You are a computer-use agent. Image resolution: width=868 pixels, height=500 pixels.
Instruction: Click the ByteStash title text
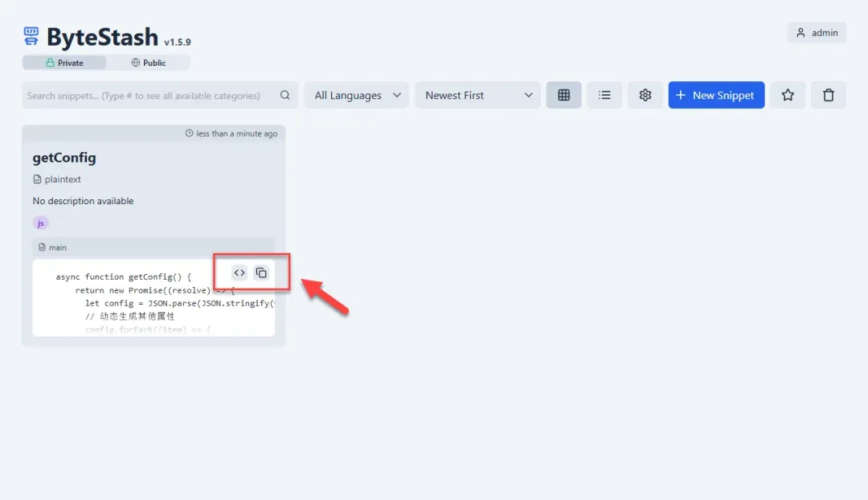click(102, 37)
